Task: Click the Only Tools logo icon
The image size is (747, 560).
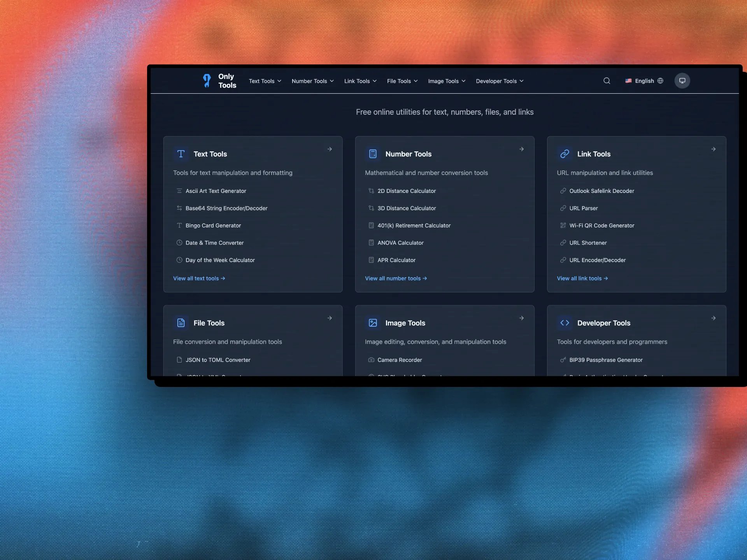Action: (x=207, y=81)
